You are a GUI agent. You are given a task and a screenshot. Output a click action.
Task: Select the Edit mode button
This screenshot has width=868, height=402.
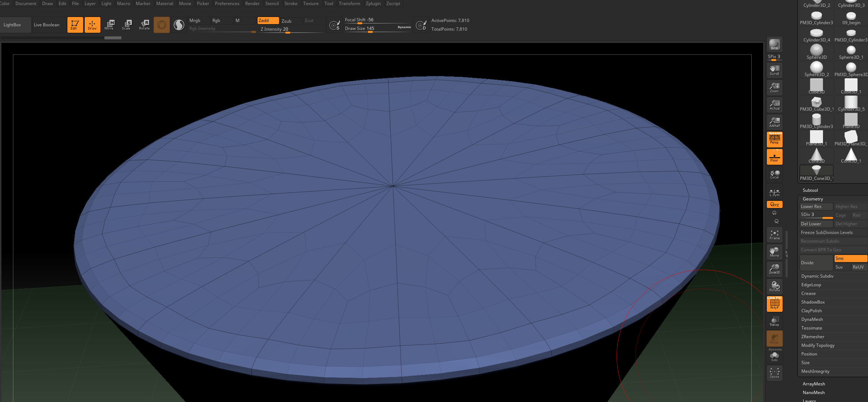[x=75, y=25]
